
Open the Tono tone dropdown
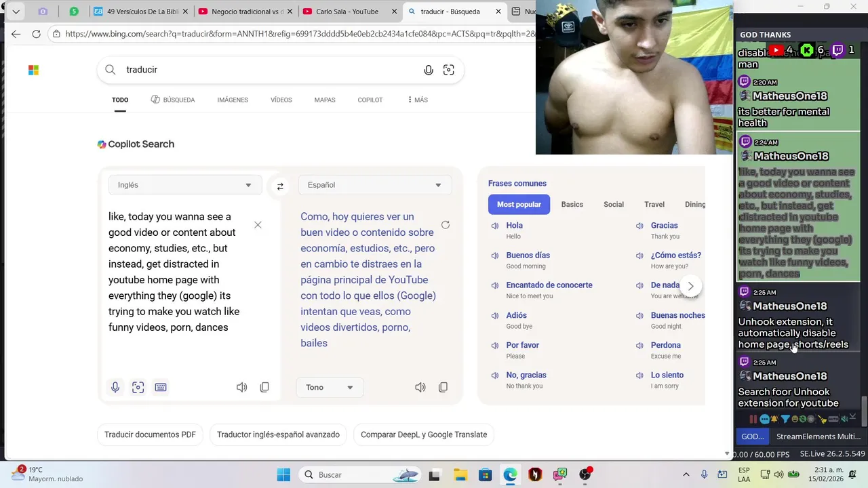pyautogui.click(x=330, y=387)
